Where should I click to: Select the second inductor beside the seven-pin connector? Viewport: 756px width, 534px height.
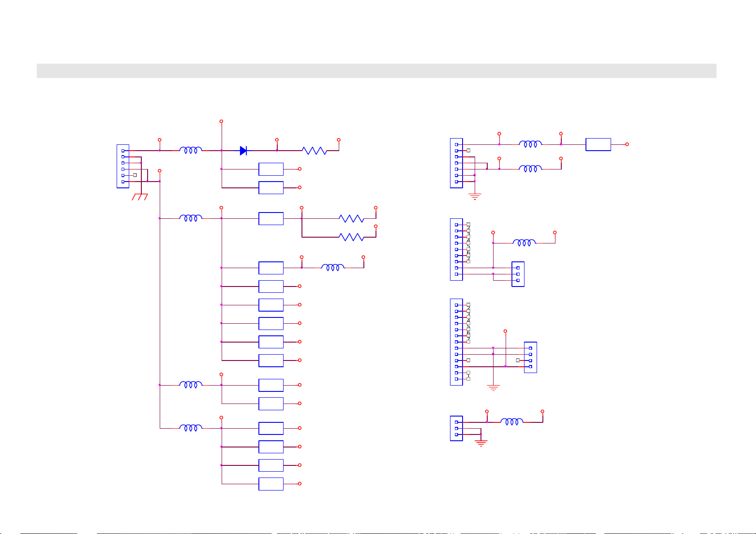[530, 169]
